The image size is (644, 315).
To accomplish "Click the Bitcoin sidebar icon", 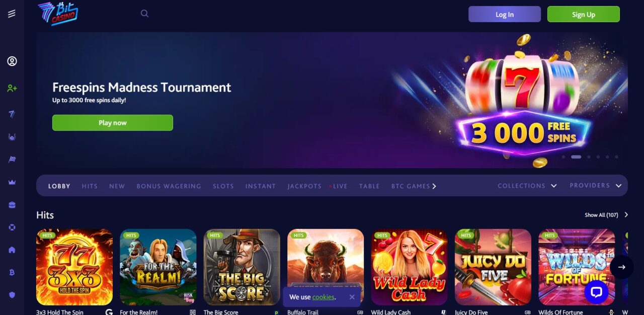I will (12, 272).
